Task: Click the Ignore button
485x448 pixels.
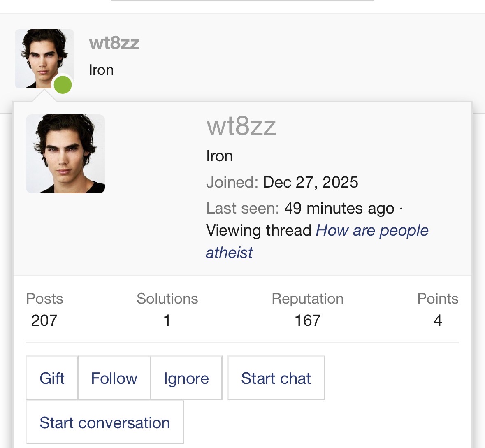Action: click(186, 378)
